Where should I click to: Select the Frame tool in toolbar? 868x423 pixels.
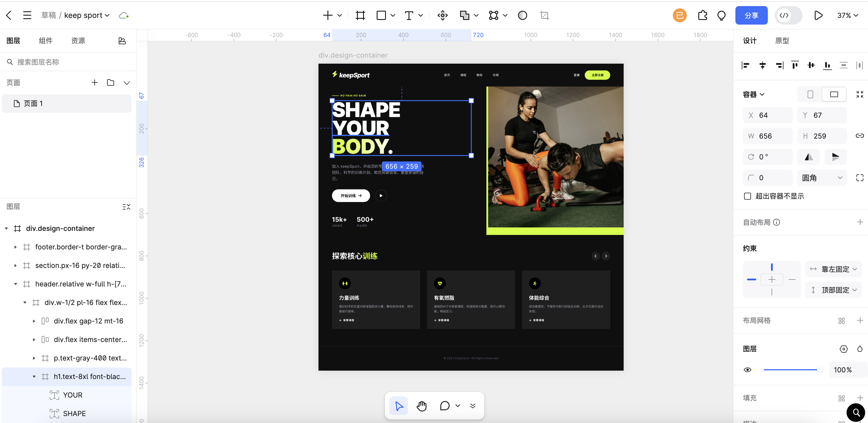[360, 15]
